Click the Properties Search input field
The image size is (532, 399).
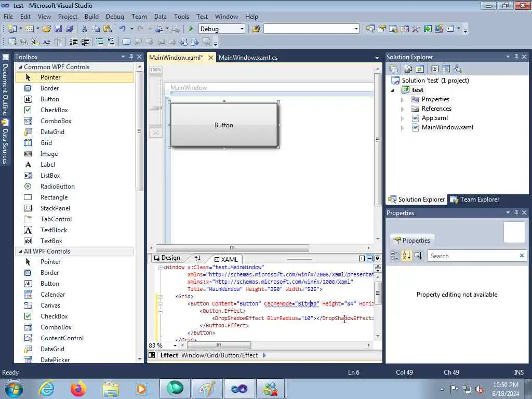point(474,256)
